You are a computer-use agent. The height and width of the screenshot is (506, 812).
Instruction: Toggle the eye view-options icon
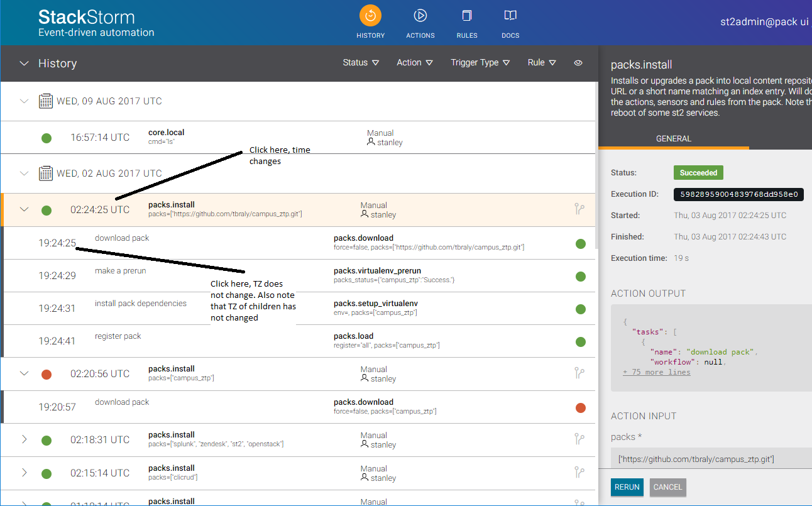(578, 63)
